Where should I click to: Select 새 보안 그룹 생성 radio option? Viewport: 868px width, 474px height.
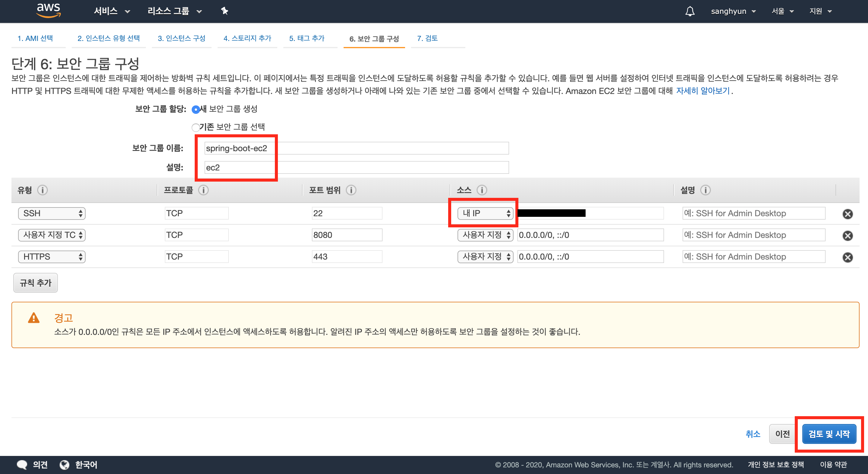coord(195,110)
